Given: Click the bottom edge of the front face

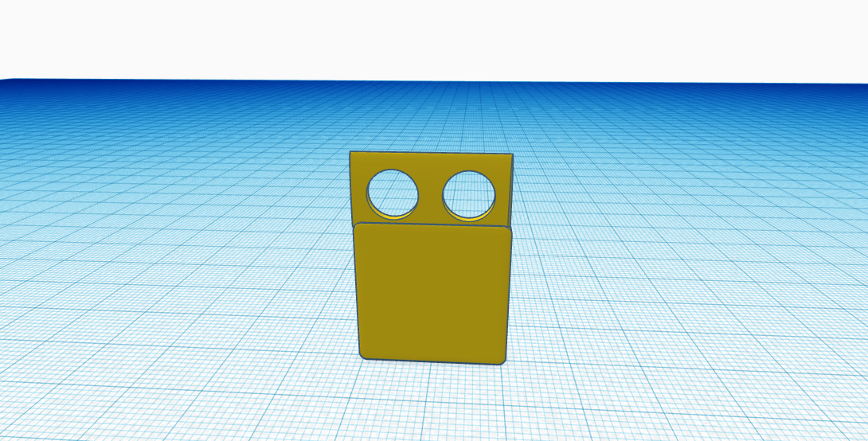Looking at the screenshot, I should [432, 361].
